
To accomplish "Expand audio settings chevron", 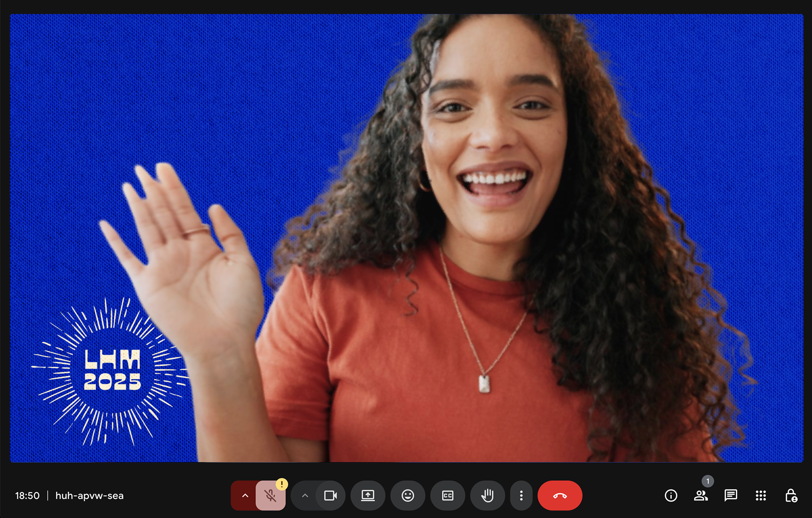I will 245,496.
